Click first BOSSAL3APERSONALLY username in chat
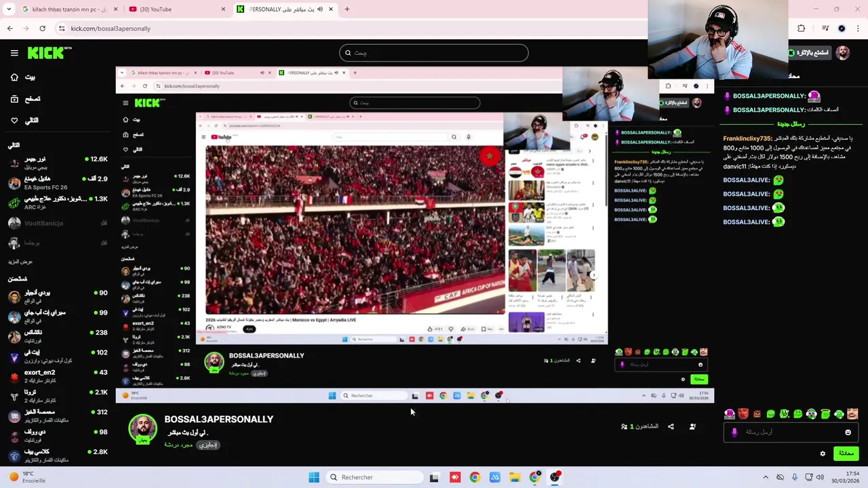This screenshot has height=488, width=868. (769, 96)
